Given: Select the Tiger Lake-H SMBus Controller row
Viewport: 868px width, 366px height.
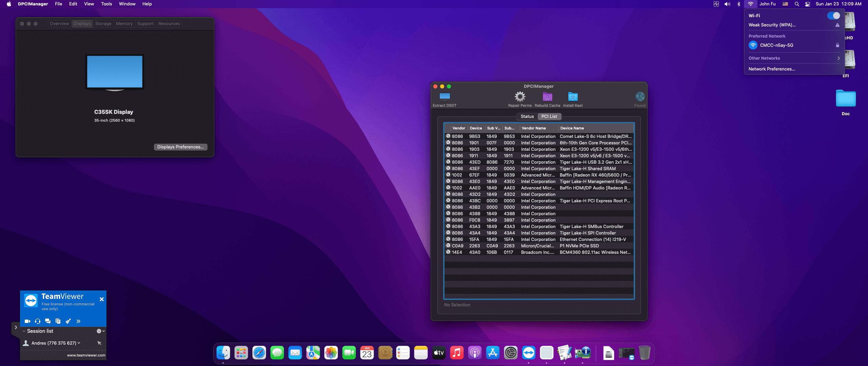Looking at the screenshot, I should [539, 226].
